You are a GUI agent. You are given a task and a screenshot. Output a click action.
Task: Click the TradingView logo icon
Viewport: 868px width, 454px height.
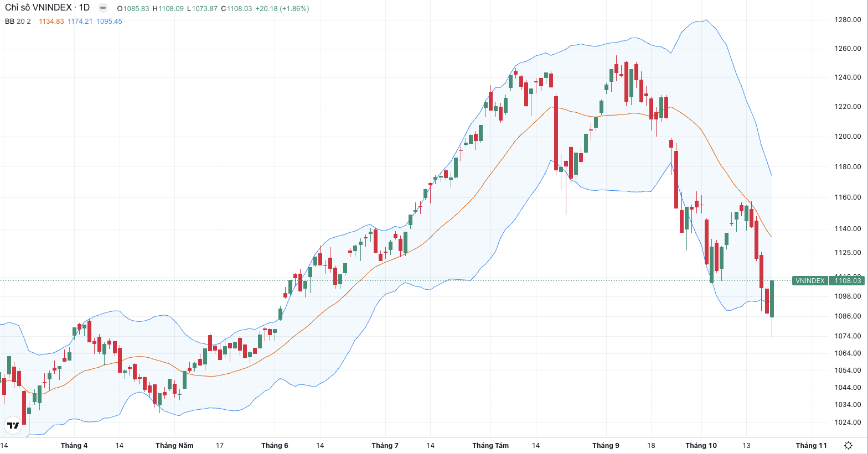(13, 425)
